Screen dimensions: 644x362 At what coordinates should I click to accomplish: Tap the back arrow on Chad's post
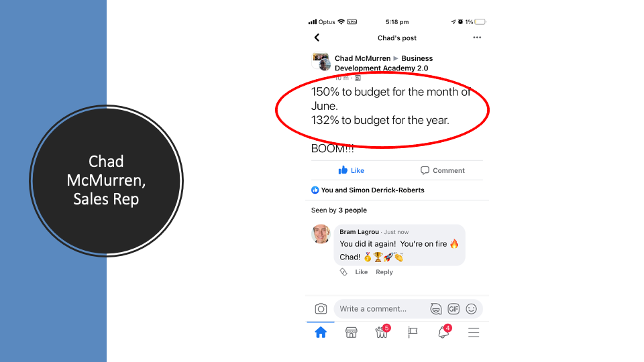pos(317,38)
